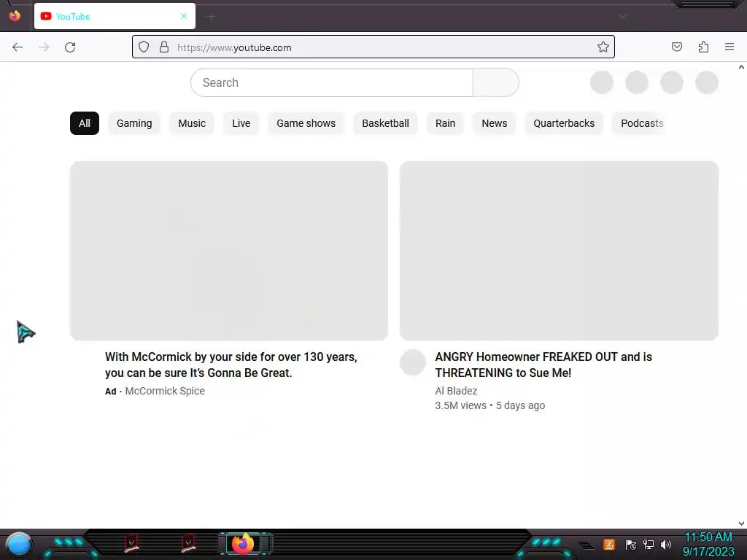
Task: Bookmark this page with the star icon
Action: [603, 47]
